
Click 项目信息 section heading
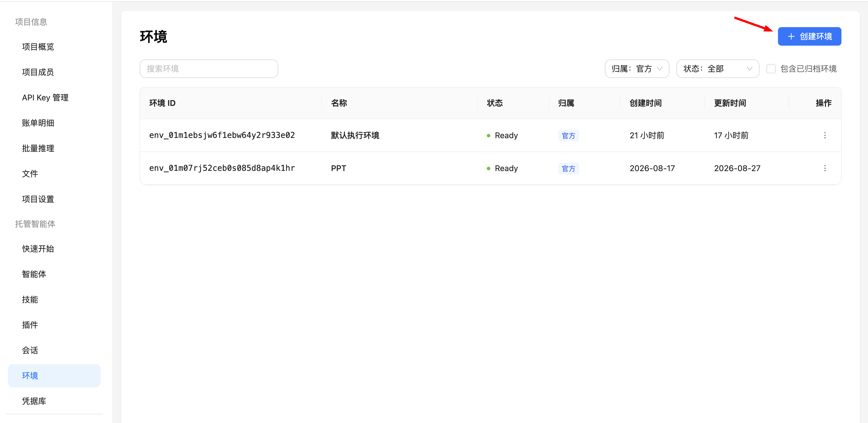[x=31, y=22]
